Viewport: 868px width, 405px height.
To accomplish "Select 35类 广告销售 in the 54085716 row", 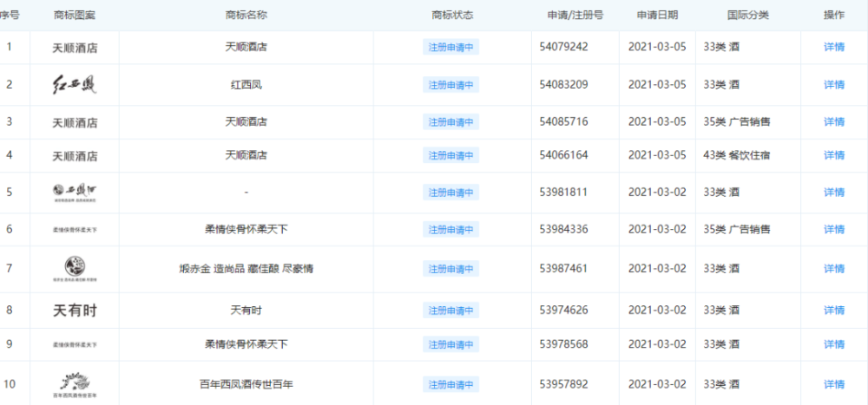I will pyautogui.click(x=737, y=121).
